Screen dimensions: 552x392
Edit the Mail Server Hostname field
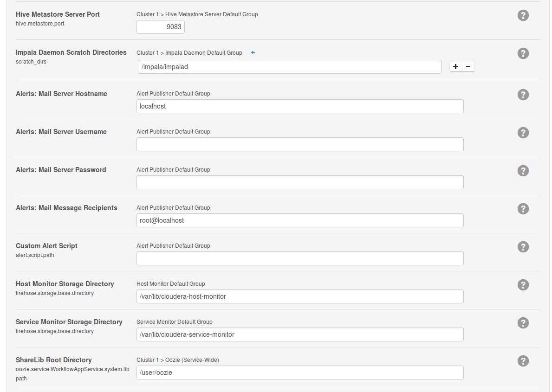click(300, 106)
